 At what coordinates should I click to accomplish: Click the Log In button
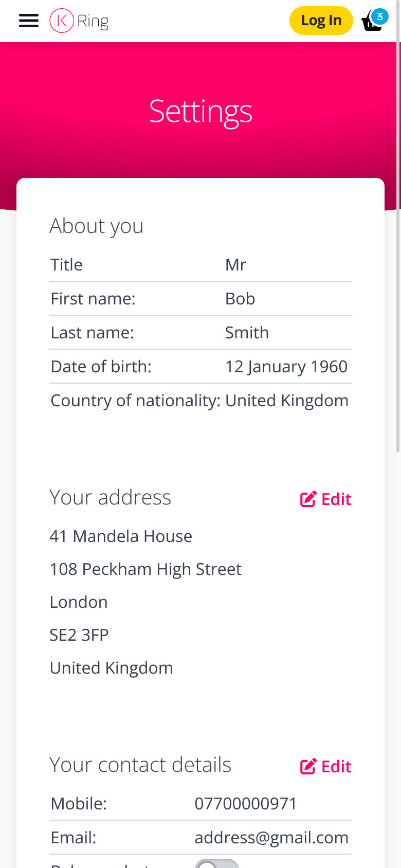tap(321, 21)
